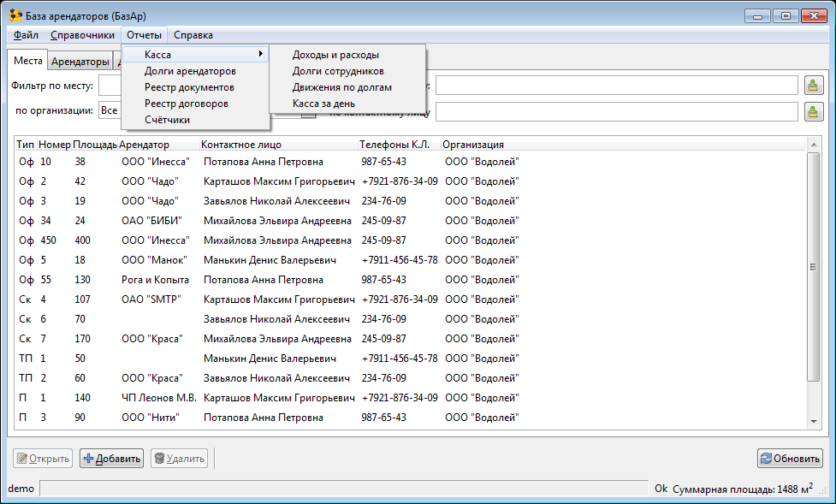This screenshot has width=836, height=504.
Task: Sort by the Номер column header
Action: point(55,145)
